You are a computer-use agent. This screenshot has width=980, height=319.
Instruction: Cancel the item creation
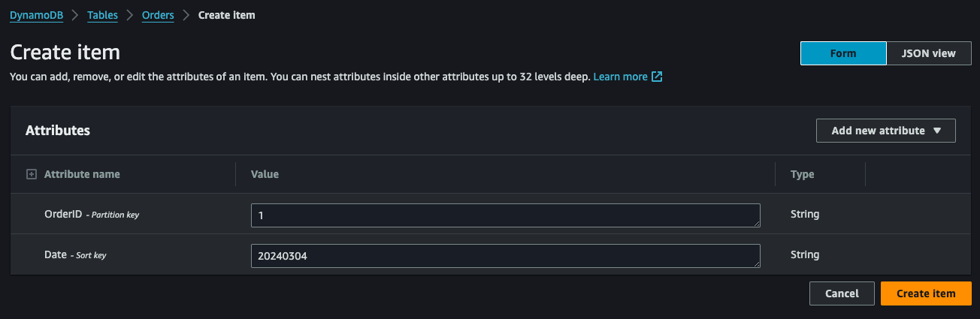click(842, 293)
